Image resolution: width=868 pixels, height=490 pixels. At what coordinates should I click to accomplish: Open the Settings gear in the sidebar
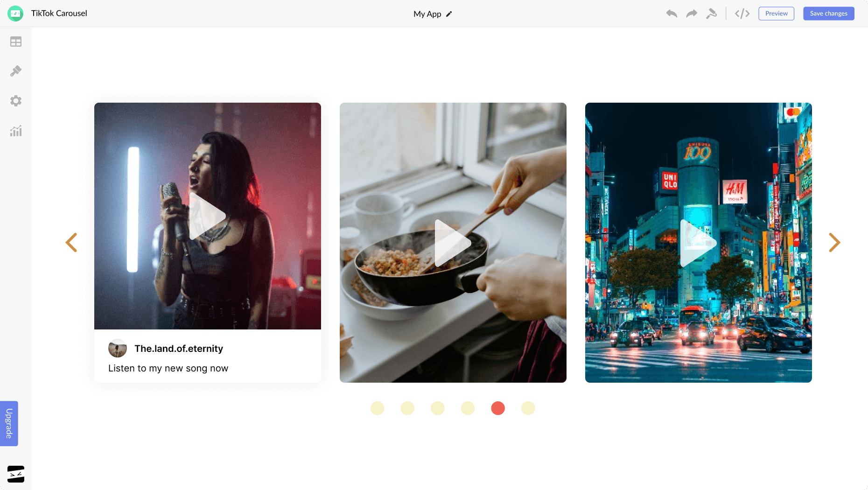click(x=16, y=101)
